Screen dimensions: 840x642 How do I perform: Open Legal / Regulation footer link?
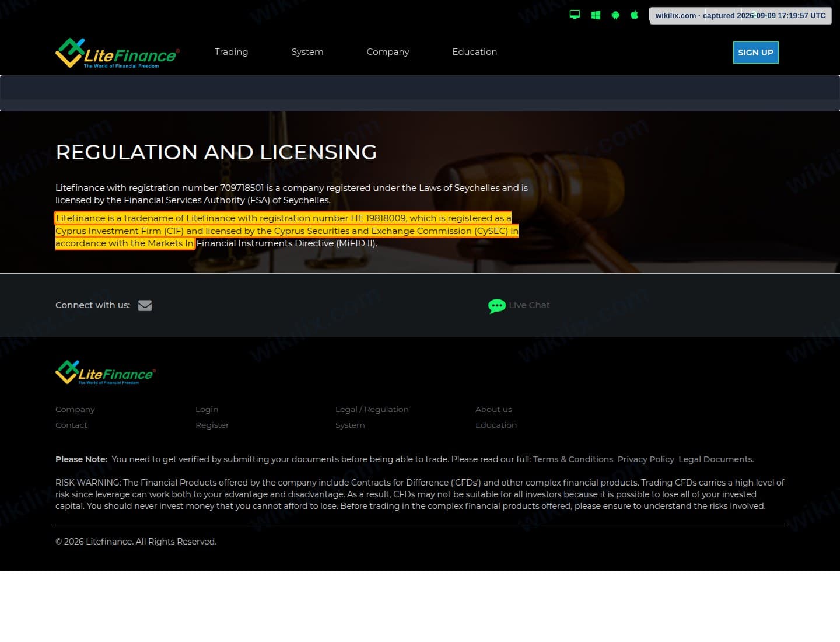(372, 409)
